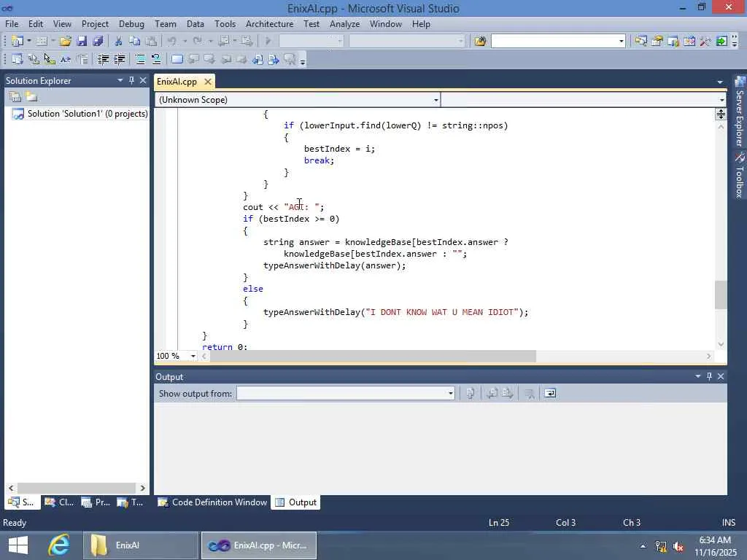The image size is (747, 560).
Task: Open the Toolbox side tab
Action: pyautogui.click(x=740, y=175)
